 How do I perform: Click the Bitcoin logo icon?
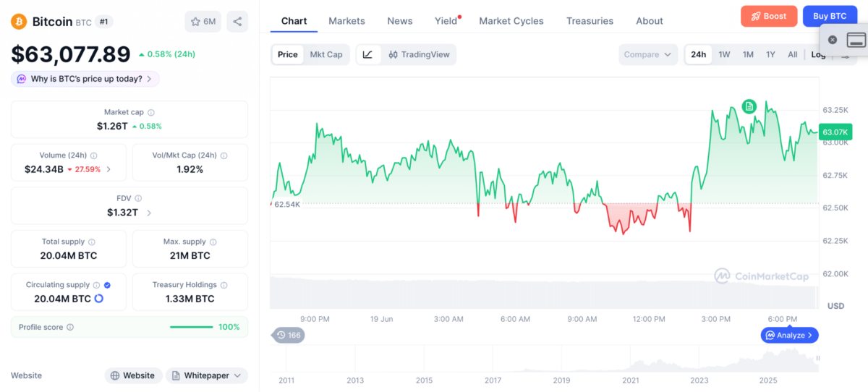tap(19, 22)
